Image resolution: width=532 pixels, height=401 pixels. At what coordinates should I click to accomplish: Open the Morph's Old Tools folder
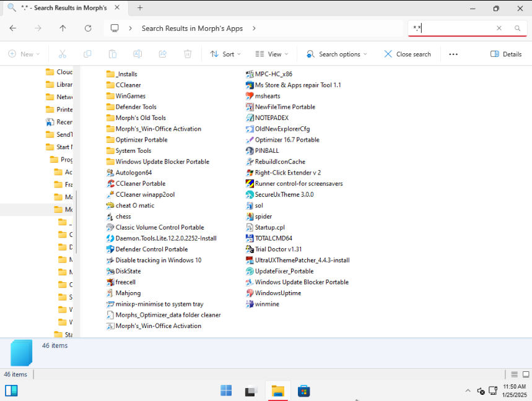(136, 118)
